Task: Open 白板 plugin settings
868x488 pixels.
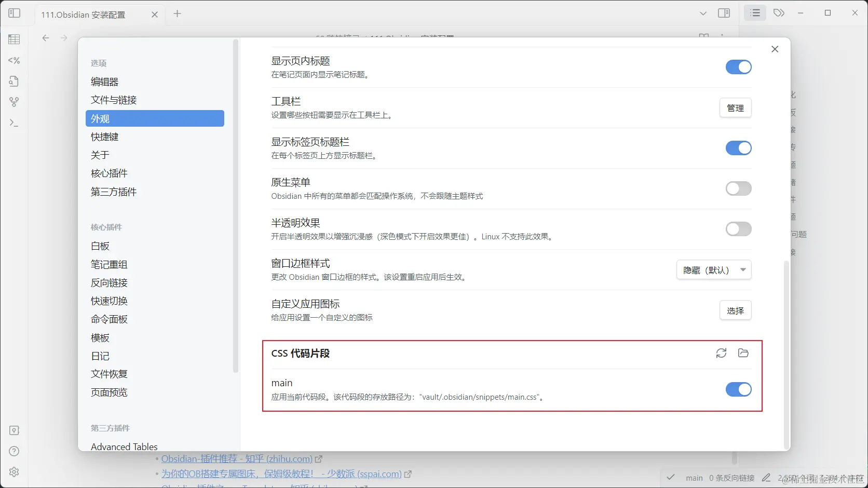Action: pyautogui.click(x=155, y=246)
